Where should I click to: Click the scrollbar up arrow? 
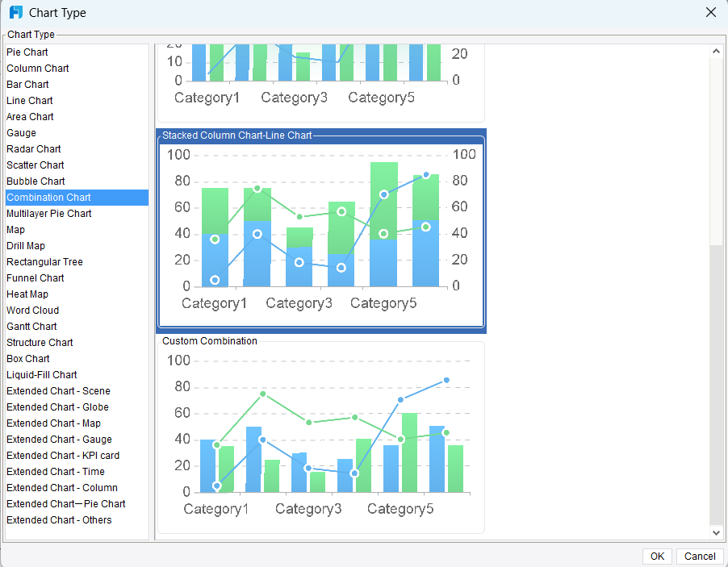click(x=716, y=52)
